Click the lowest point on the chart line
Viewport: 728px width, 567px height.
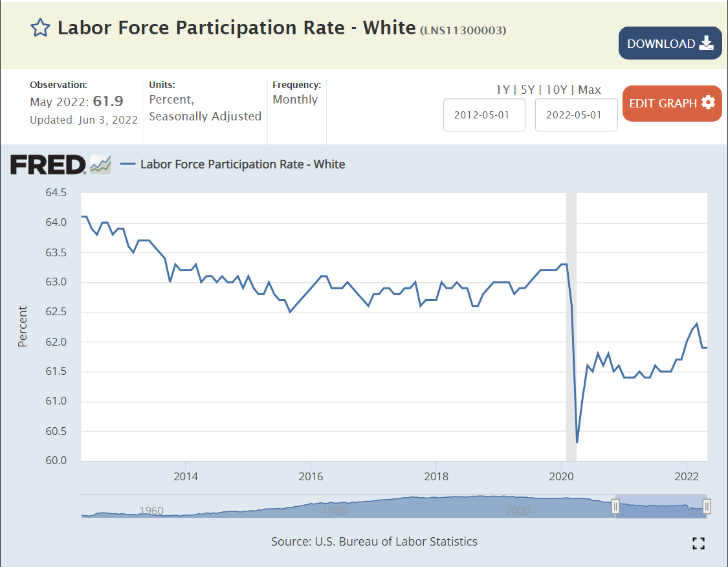(577, 443)
